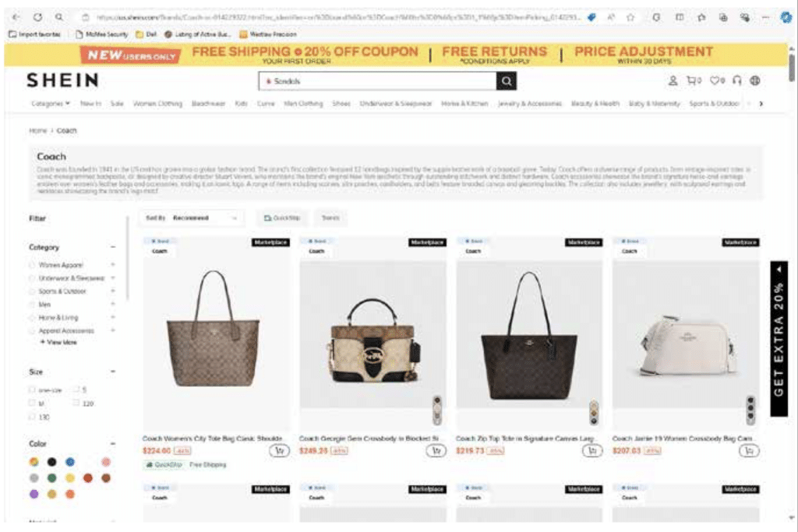The width and height of the screenshot is (798, 532).
Task: Click the search input field
Action: (378, 81)
